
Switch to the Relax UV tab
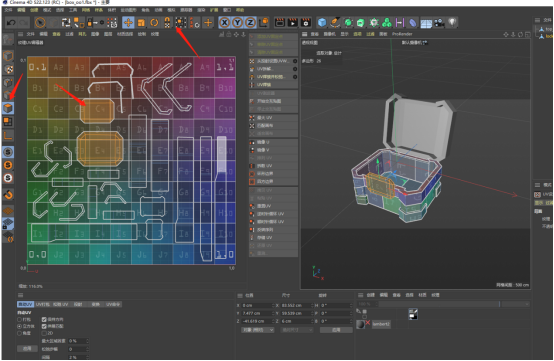click(x=60, y=304)
